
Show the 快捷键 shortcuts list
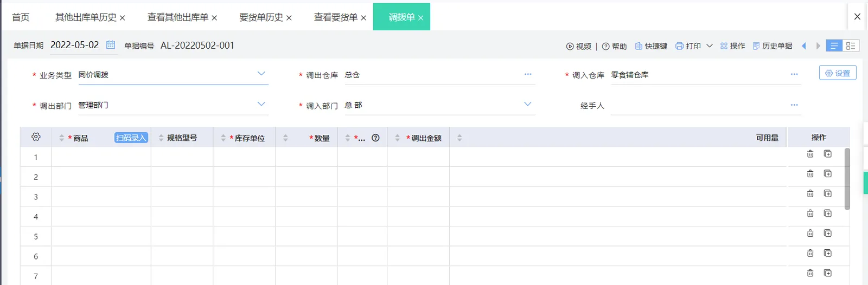[x=651, y=46]
